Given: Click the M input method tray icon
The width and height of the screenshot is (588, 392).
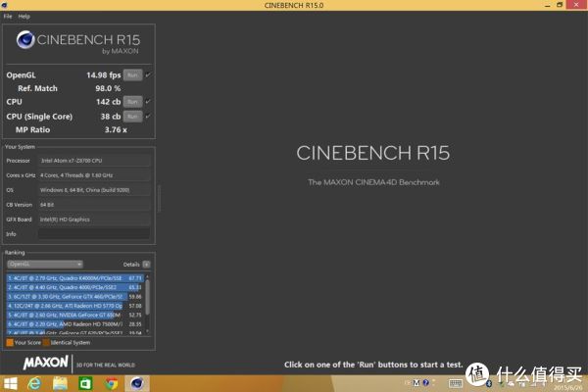Looking at the screenshot, I should click(x=416, y=382).
